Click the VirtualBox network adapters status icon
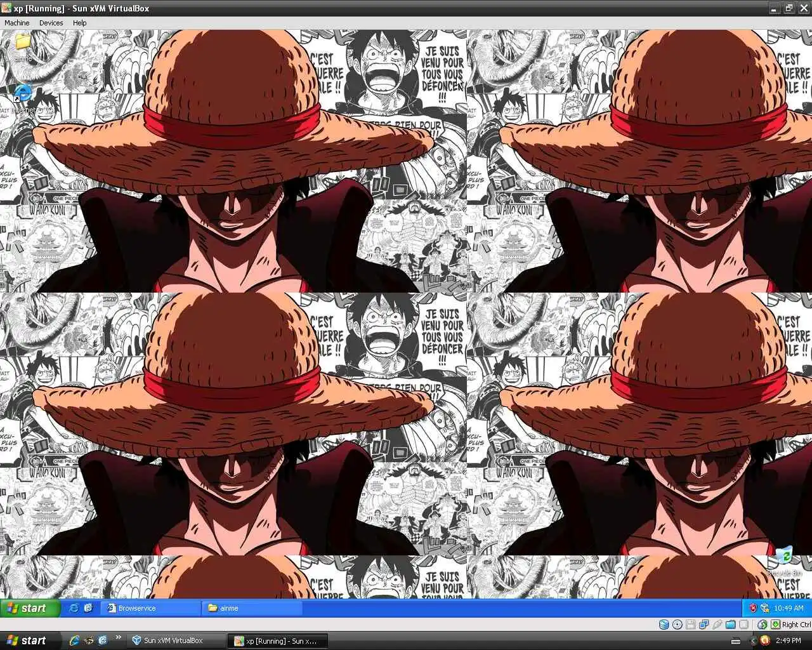812x650 pixels. [704, 625]
